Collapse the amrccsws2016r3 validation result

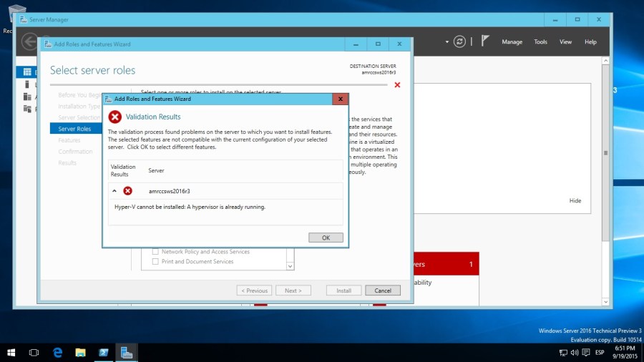click(114, 191)
